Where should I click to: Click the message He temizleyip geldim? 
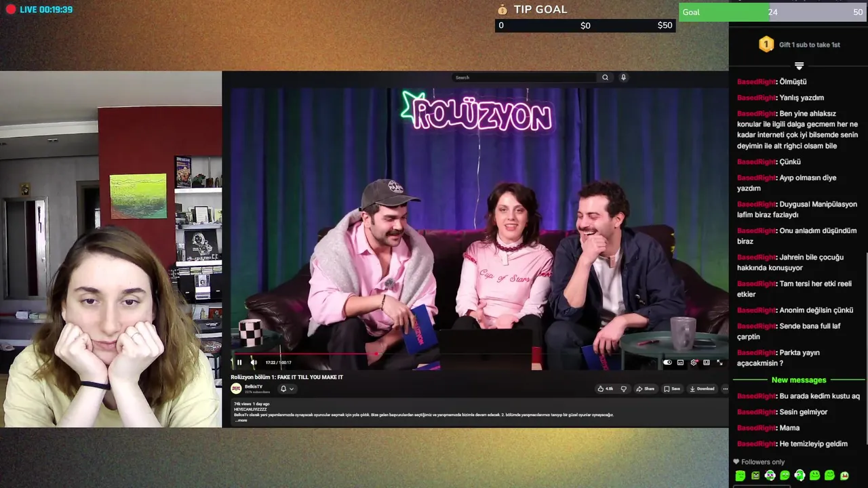(814, 444)
